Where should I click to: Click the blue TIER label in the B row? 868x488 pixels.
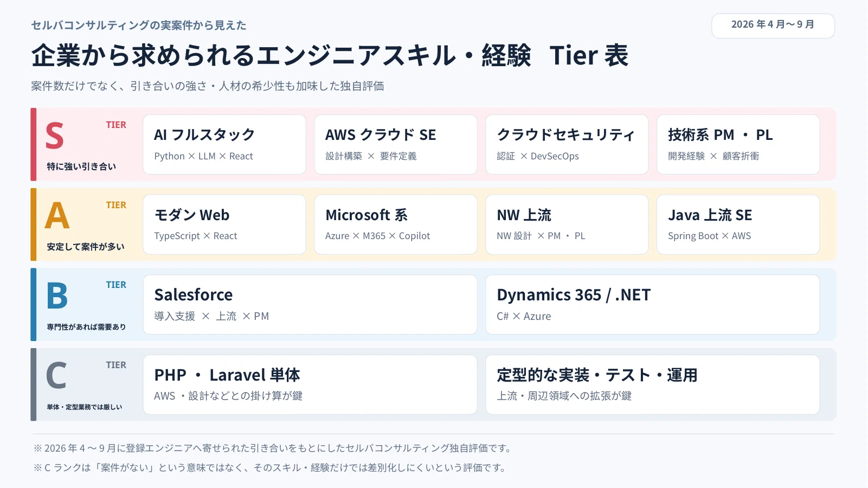[x=116, y=285]
